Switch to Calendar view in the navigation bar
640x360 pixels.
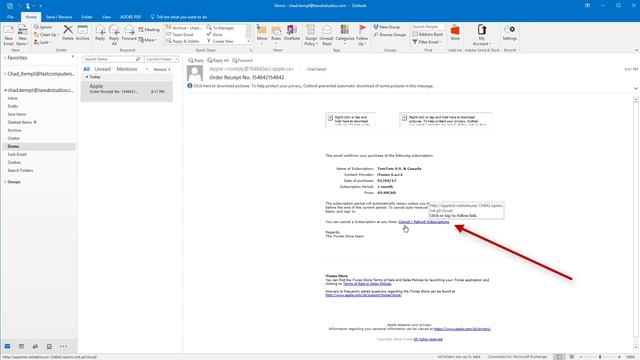click(x=21, y=346)
